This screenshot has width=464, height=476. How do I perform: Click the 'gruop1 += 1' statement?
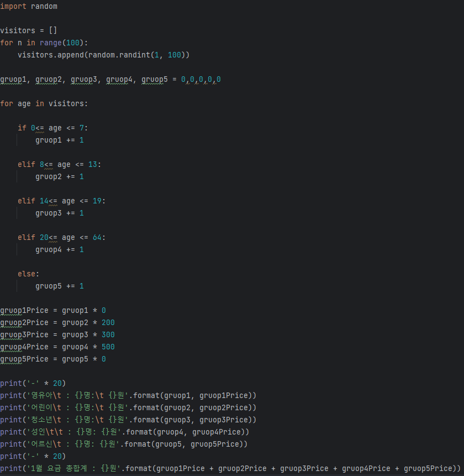[60, 140]
